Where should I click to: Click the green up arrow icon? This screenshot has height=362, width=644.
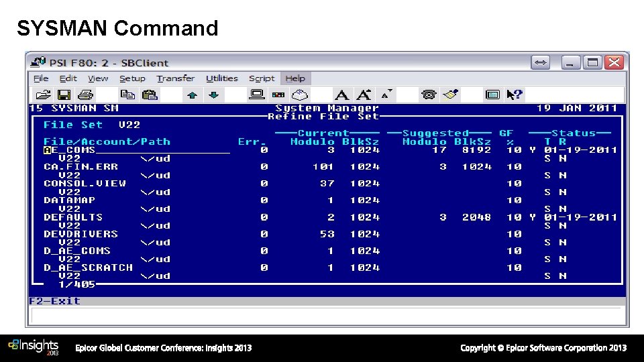point(192,95)
